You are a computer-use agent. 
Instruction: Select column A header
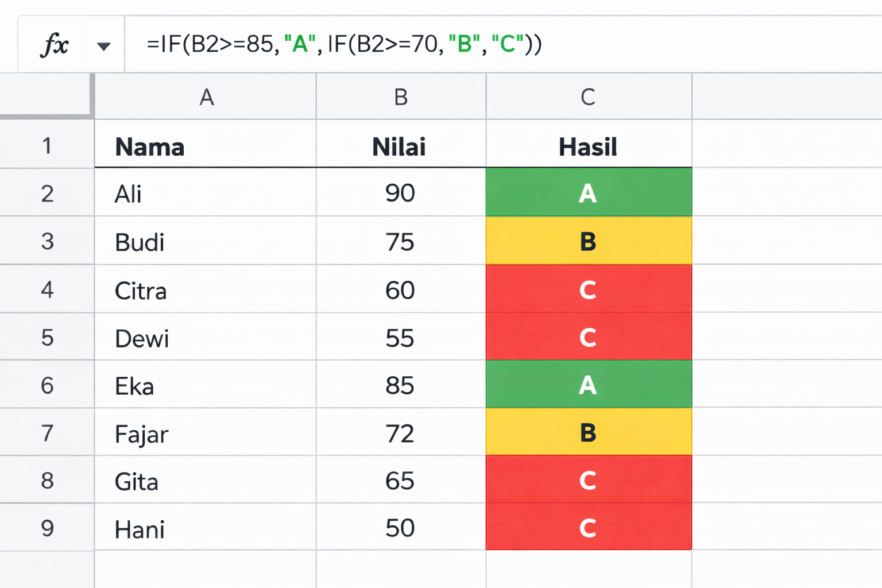[206, 97]
